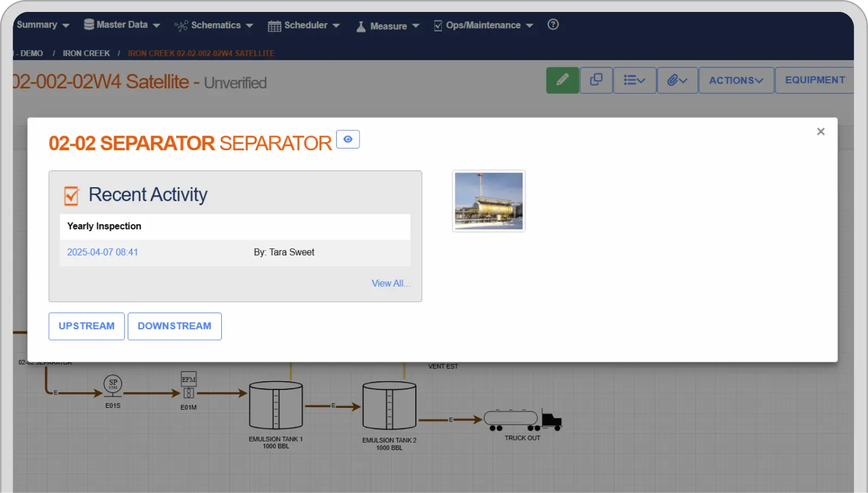Expand the ACTIONS dropdown
Image resolution: width=868 pixels, height=493 pixels.
pos(736,80)
